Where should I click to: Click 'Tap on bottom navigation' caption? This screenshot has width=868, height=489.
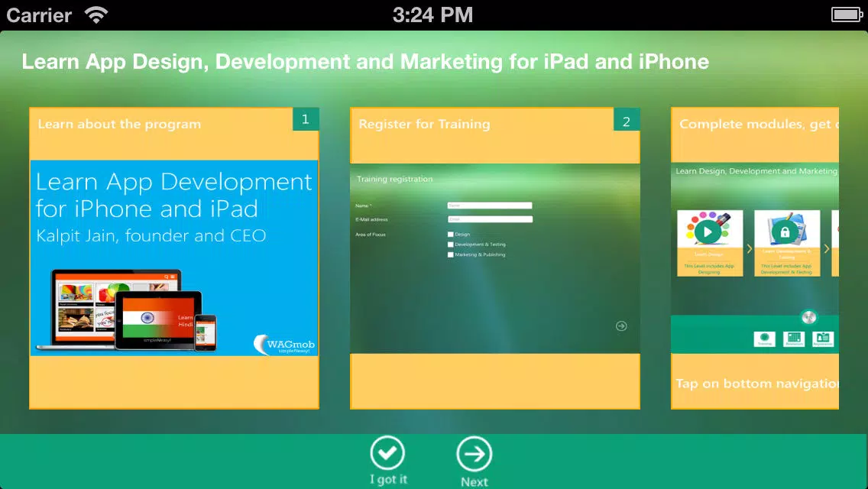click(x=757, y=384)
